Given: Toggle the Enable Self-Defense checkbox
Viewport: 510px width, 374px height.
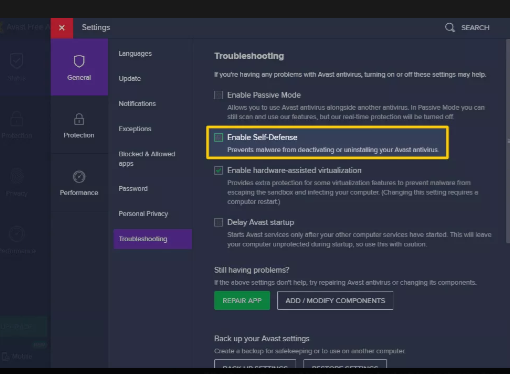Looking at the screenshot, I should pos(218,137).
